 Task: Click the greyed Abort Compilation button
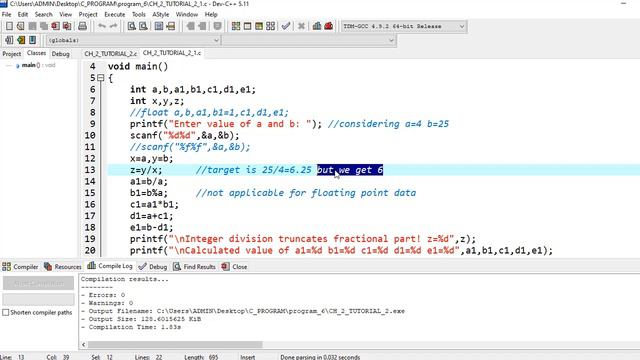click(x=38, y=283)
